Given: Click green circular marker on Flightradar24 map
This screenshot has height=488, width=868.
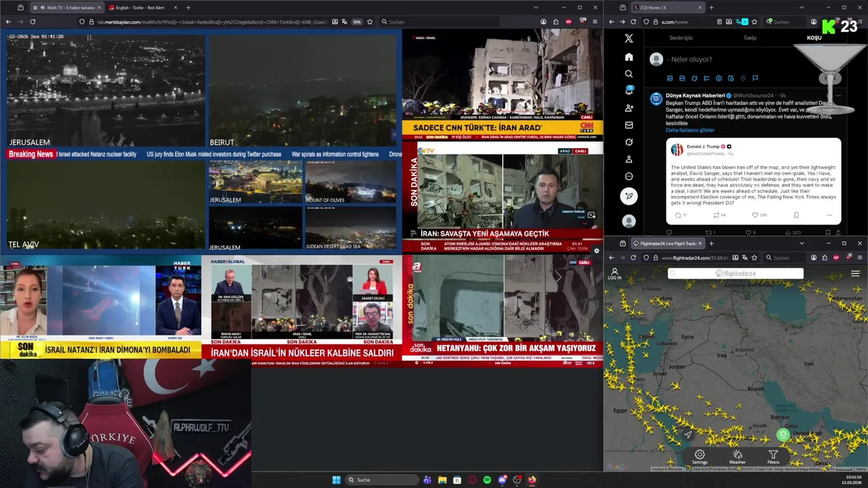Looking at the screenshot, I should point(783,435).
